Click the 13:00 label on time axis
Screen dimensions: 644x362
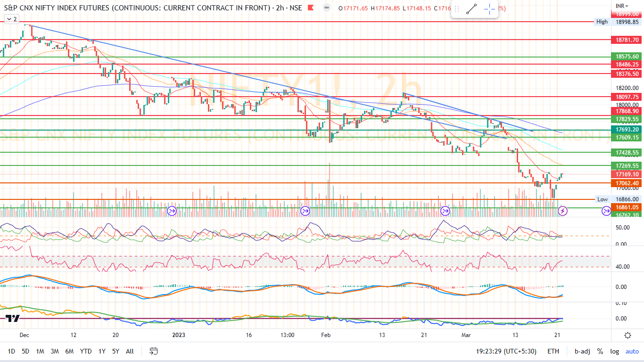point(287,335)
